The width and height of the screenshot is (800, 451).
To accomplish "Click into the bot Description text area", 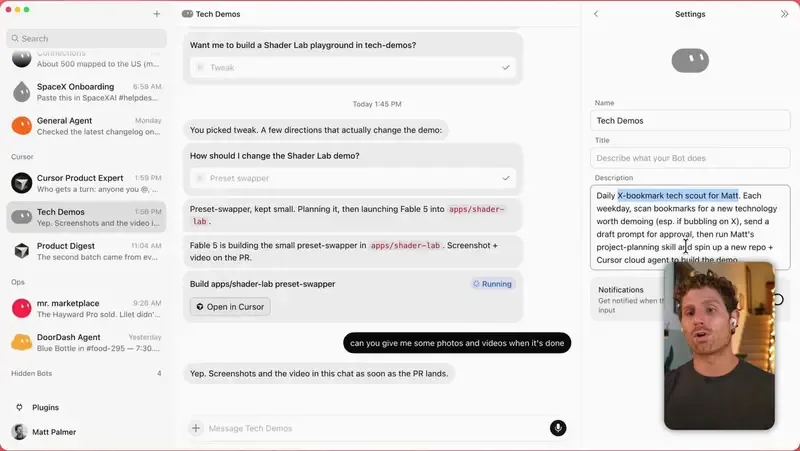I will point(690,227).
